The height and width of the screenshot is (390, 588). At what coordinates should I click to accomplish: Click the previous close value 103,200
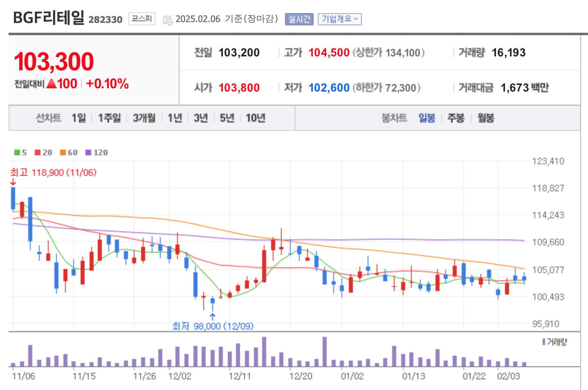point(239,53)
